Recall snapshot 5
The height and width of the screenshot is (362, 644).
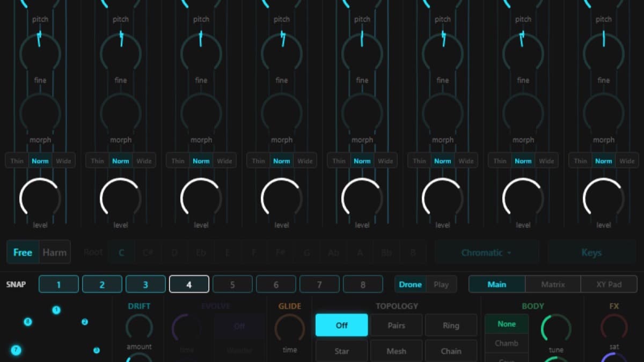click(x=232, y=284)
